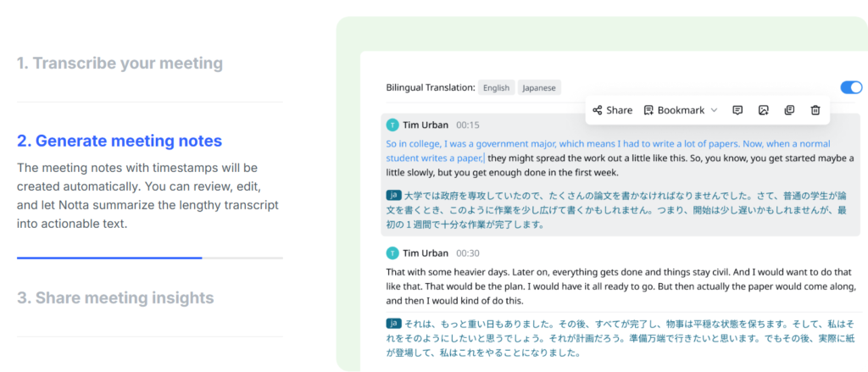Expand the Bookmark dropdown chevron

tap(714, 110)
